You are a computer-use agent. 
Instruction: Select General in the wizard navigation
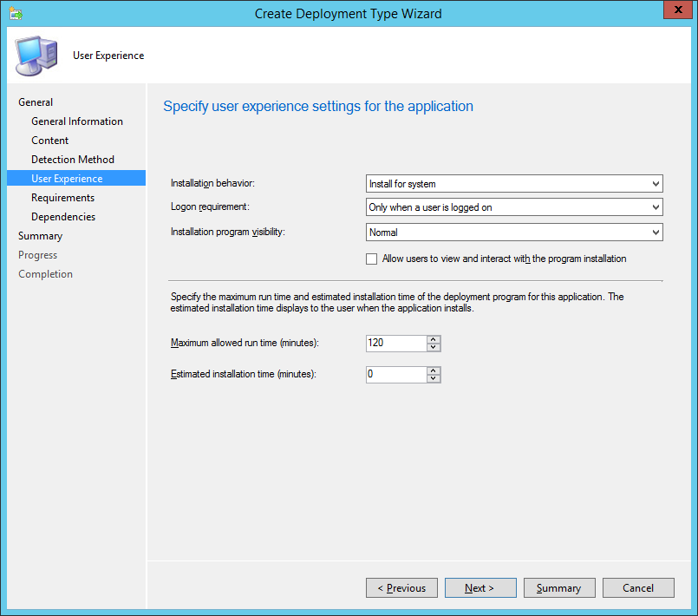pos(36,102)
